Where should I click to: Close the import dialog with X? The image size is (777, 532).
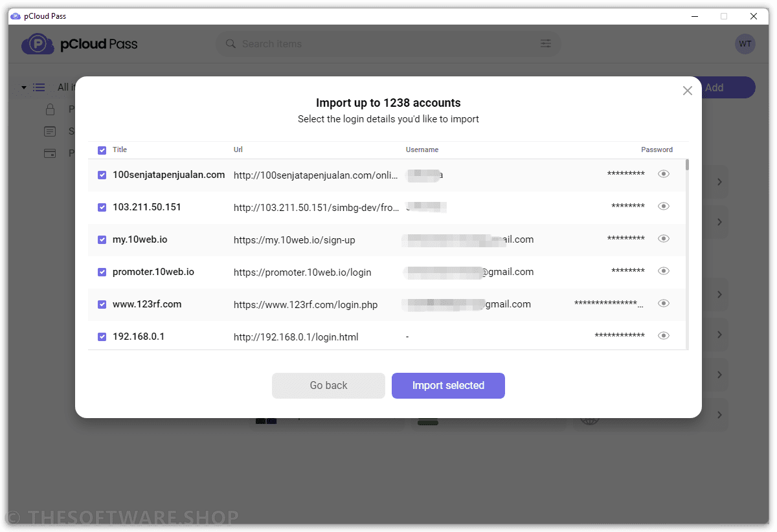coord(688,91)
